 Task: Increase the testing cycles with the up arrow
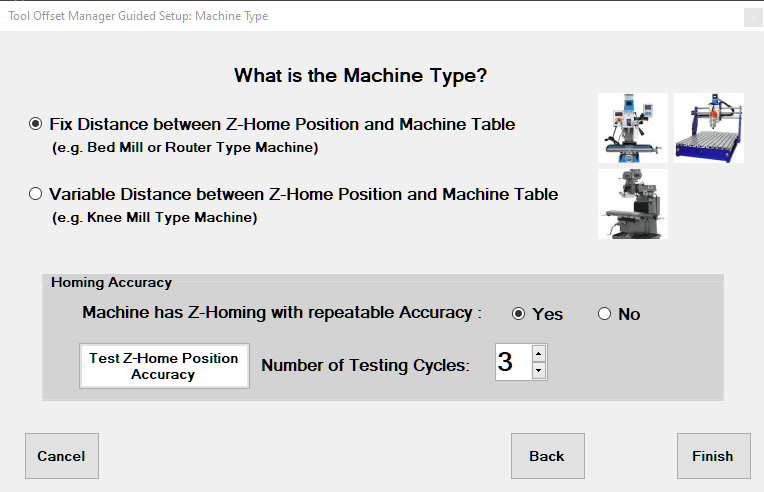click(538, 354)
